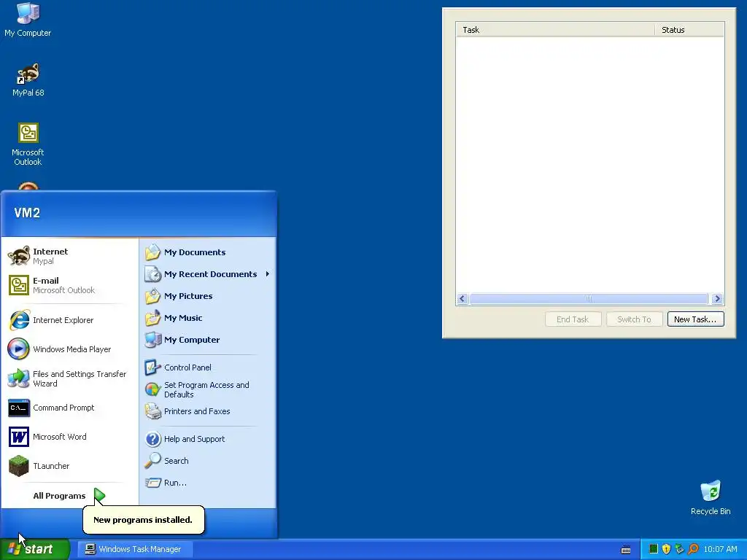Open Search from Start menu

point(207,461)
